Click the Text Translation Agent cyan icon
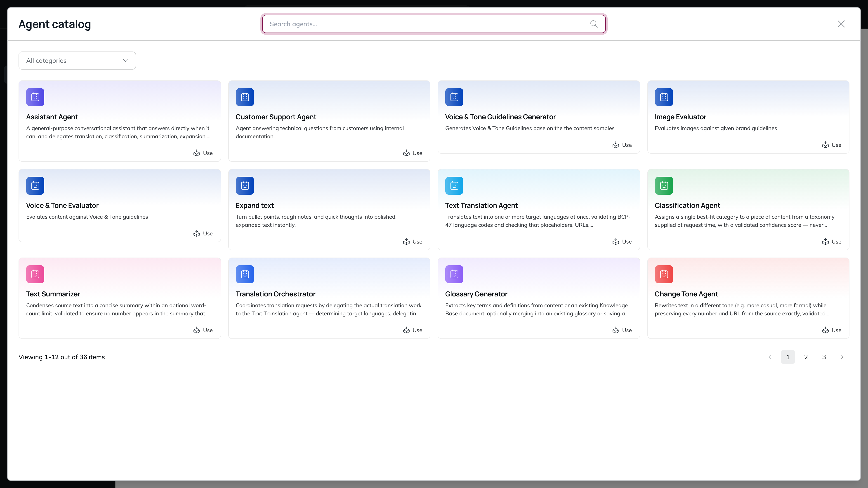The height and width of the screenshot is (488, 868). tap(454, 185)
